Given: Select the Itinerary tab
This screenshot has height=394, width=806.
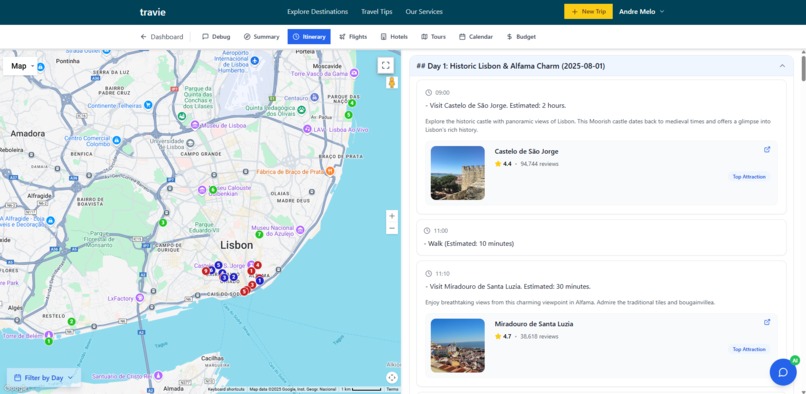Looking at the screenshot, I should pos(309,37).
